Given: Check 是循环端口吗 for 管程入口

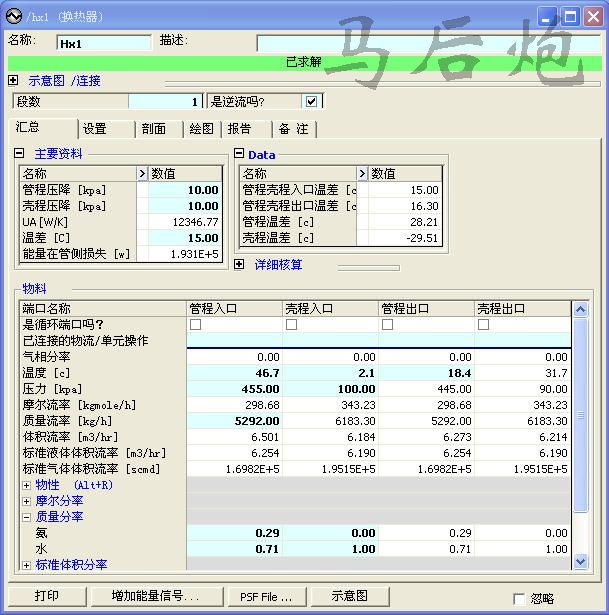Looking at the screenshot, I should coord(196,325).
